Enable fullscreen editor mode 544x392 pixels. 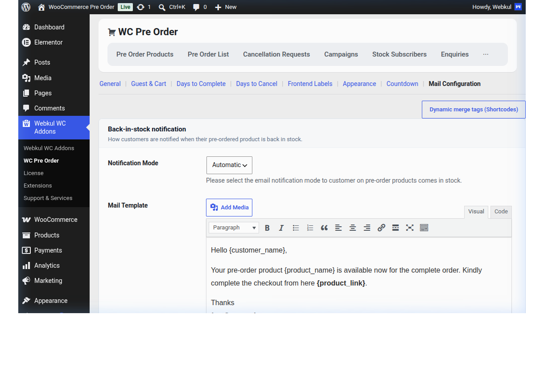point(410,228)
